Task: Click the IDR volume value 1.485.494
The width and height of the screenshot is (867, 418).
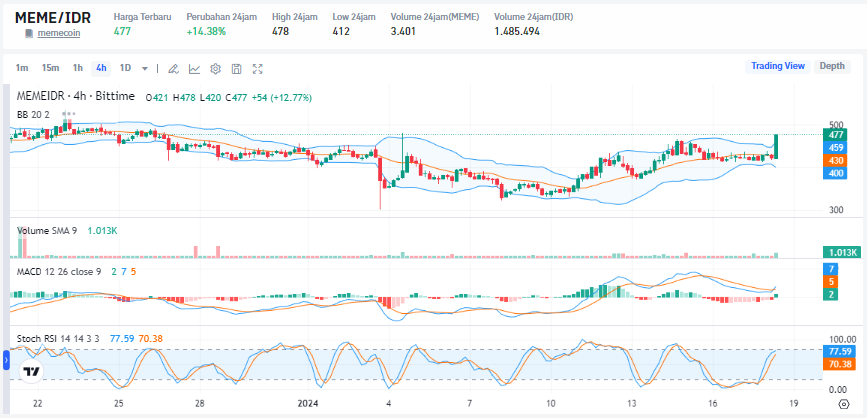Action: coord(517,32)
